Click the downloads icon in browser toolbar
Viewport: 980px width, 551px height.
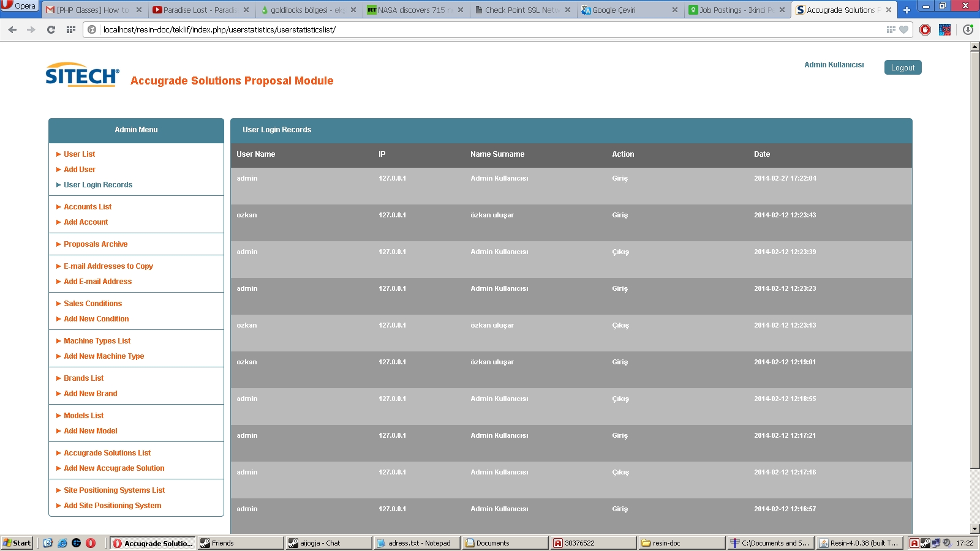[x=968, y=29]
